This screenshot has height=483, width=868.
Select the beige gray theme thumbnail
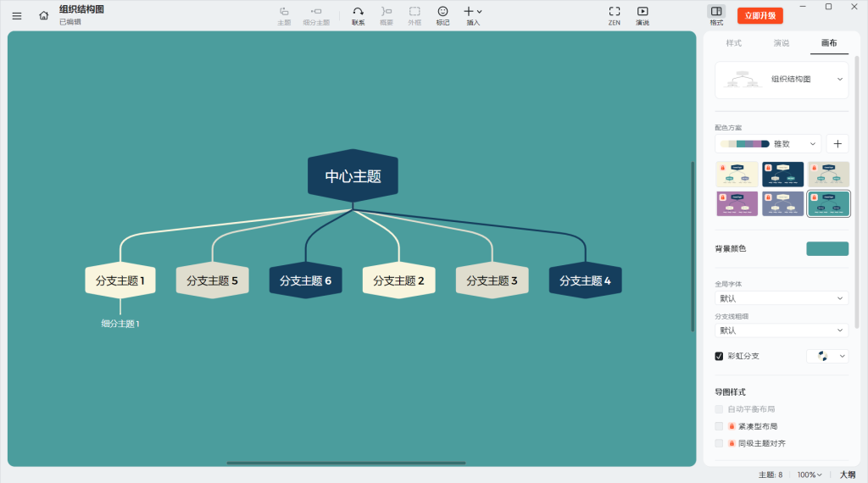[x=829, y=175]
